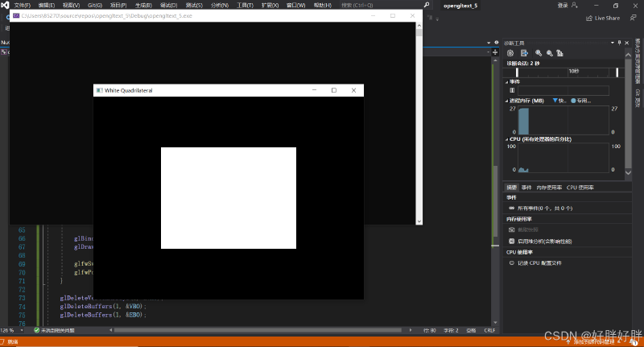This screenshot has width=644, height=347.
Task: Click the console window scrollbar up arrow
Action: click(x=419, y=26)
